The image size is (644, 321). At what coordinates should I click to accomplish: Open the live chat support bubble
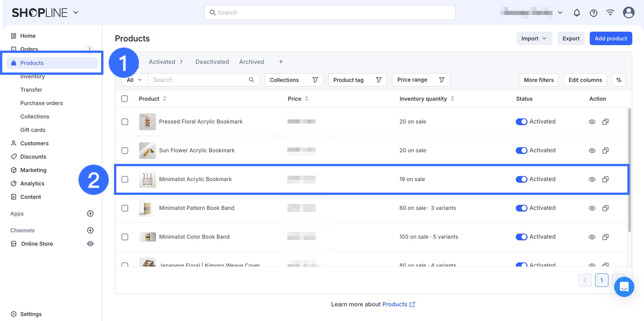[624, 287]
